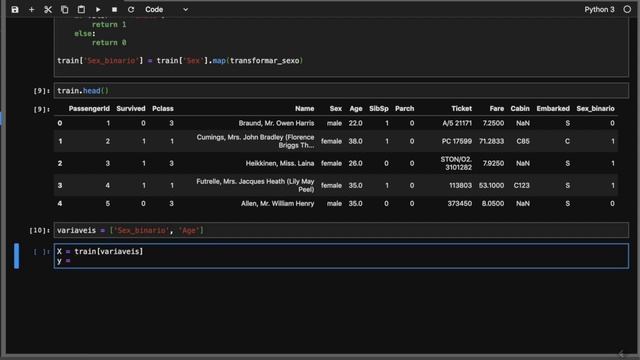
Task: Click fare value 7.9250
Action: point(493,163)
